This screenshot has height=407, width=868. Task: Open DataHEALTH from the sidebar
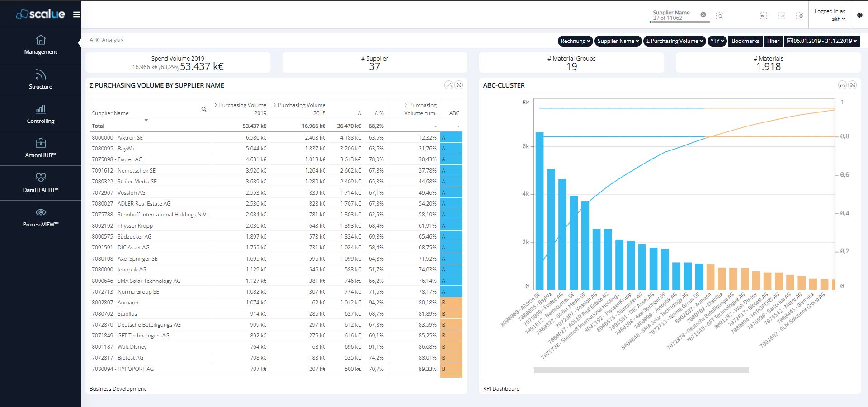pos(41,182)
